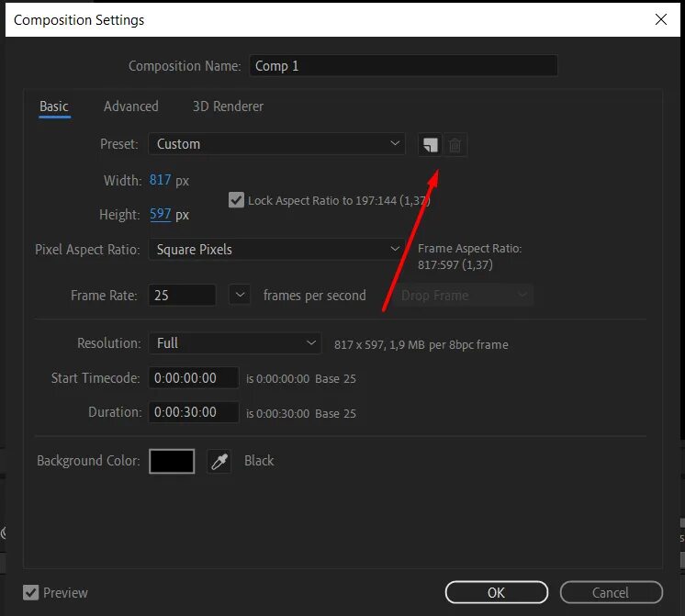Image resolution: width=685 pixels, height=616 pixels.
Task: Click the Duration field 0:00:30:00
Action: (x=194, y=412)
